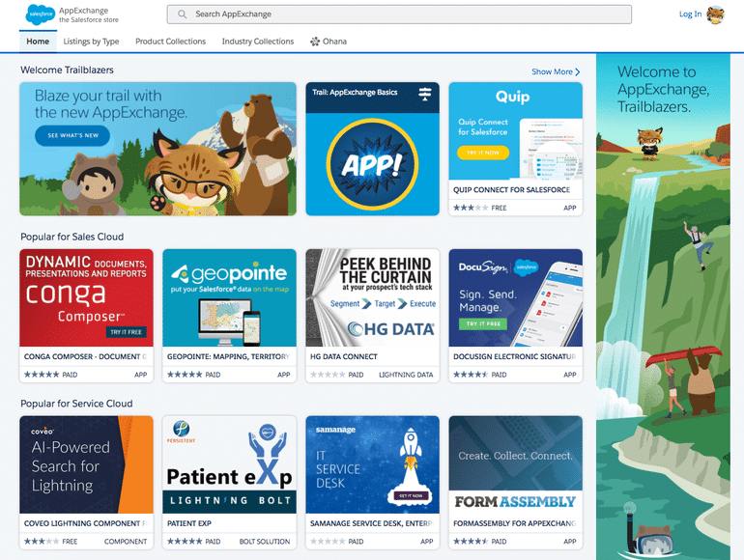Click Samanage Service Desk title
The image size is (744, 560).
[x=372, y=523]
